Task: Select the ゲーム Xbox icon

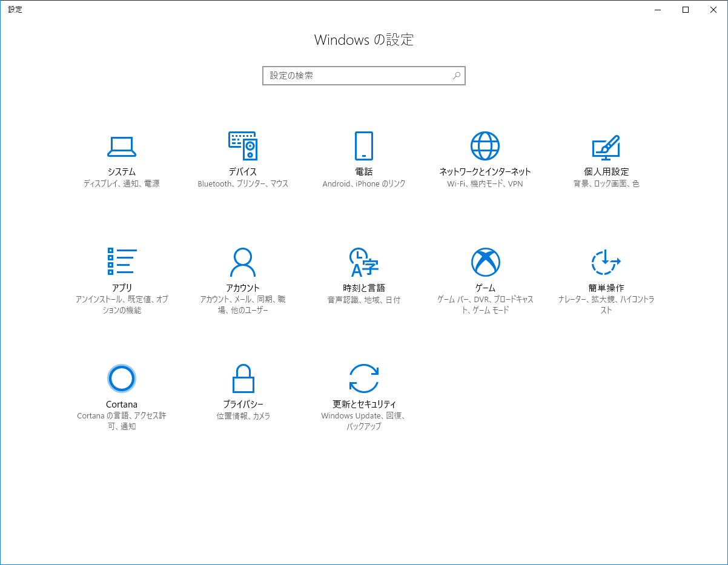Action: tap(485, 262)
